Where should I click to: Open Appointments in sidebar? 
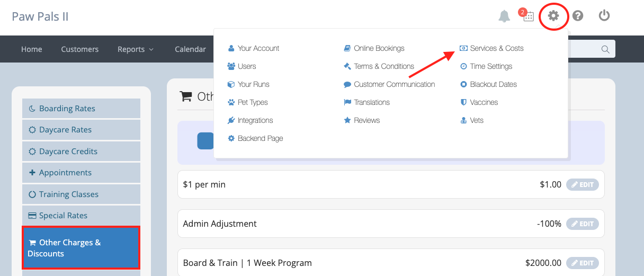click(x=81, y=173)
